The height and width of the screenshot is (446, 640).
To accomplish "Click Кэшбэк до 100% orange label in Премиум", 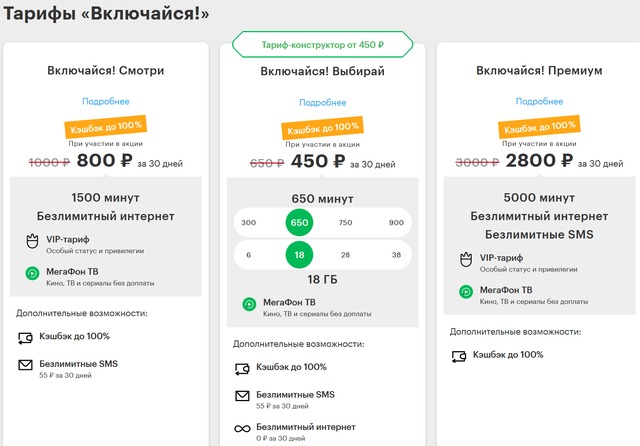I will tap(539, 127).
